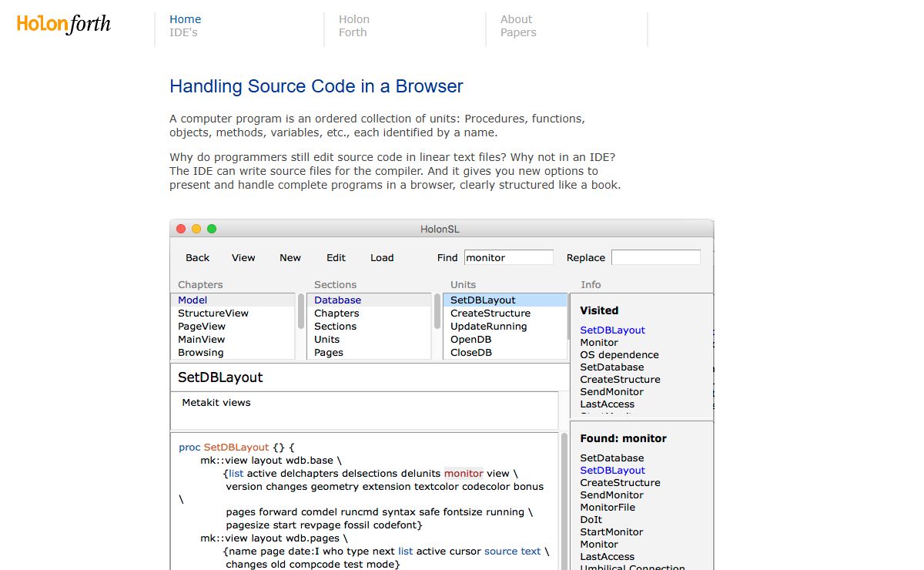Go to the IDE's page
This screenshot has width=924, height=570.
click(183, 32)
